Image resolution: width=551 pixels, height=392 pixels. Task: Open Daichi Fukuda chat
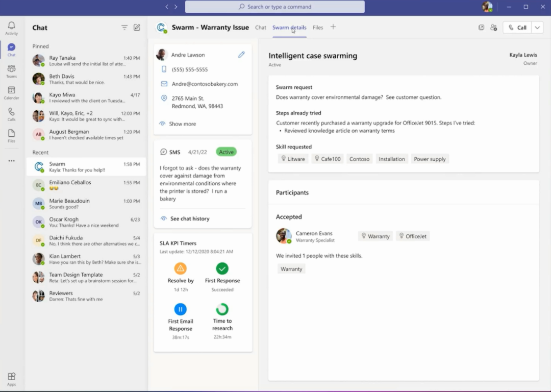point(86,240)
